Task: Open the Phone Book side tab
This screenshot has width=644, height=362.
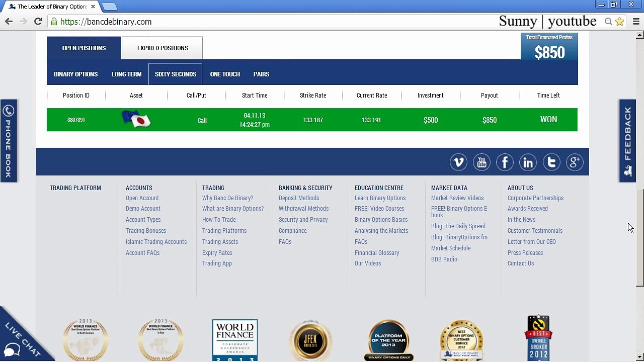Action: coord(9,141)
